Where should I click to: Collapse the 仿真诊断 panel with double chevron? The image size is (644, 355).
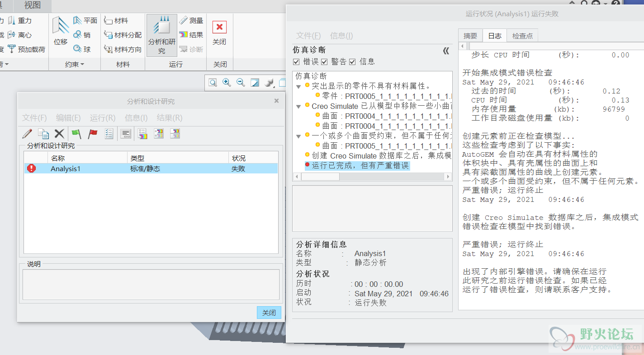[446, 51]
